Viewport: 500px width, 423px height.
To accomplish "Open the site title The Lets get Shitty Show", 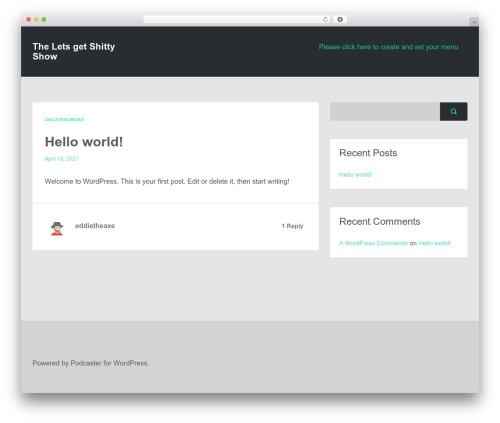I will coord(74,51).
